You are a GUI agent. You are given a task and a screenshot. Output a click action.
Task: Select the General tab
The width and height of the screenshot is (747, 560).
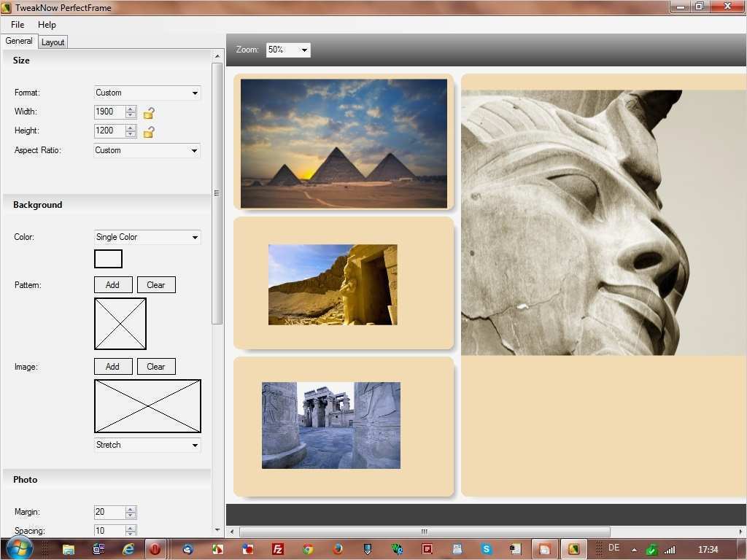pyautogui.click(x=19, y=41)
